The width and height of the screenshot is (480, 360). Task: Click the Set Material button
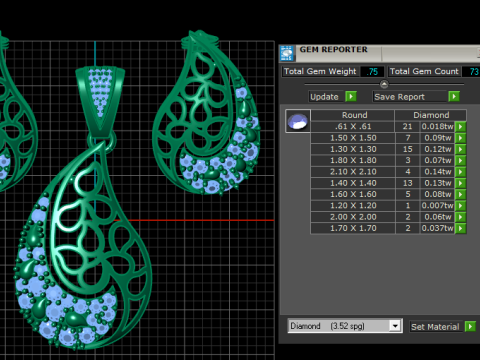point(436,327)
